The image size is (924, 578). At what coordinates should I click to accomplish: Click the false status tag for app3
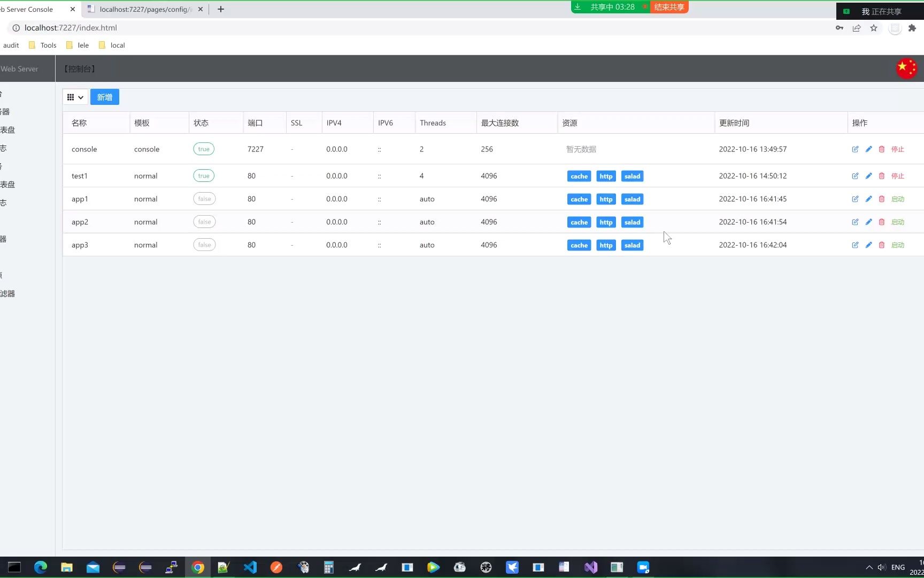(x=204, y=245)
